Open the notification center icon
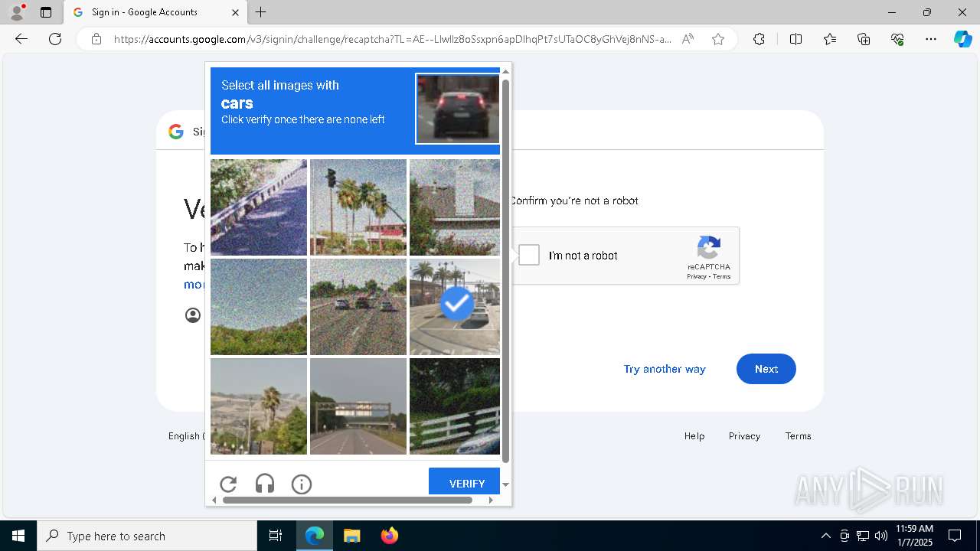 (955, 536)
